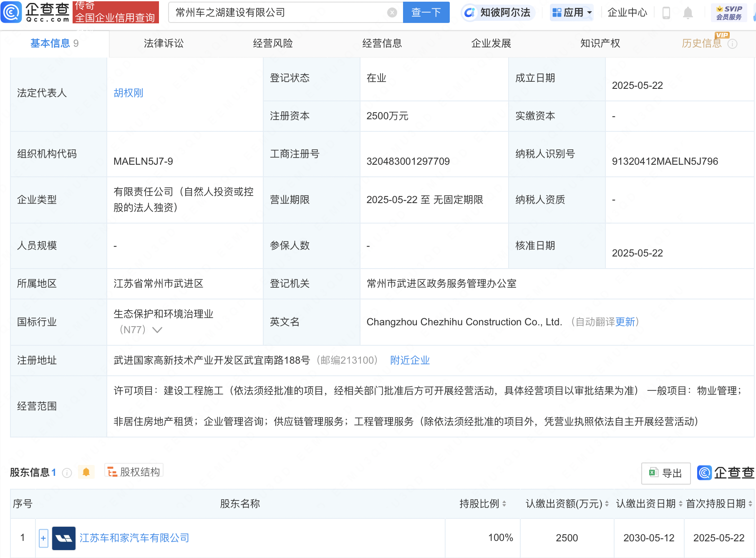Select English name Changzhou Chezhihu Construction text
Image resolution: width=756 pixels, height=558 pixels.
coord(464,322)
